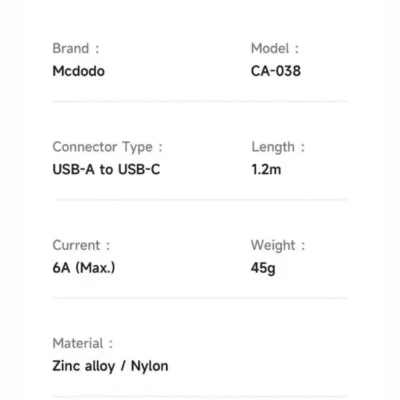This screenshot has width=400, height=400.
Task: Select the USB-A to USB-C text
Action: click(x=106, y=169)
